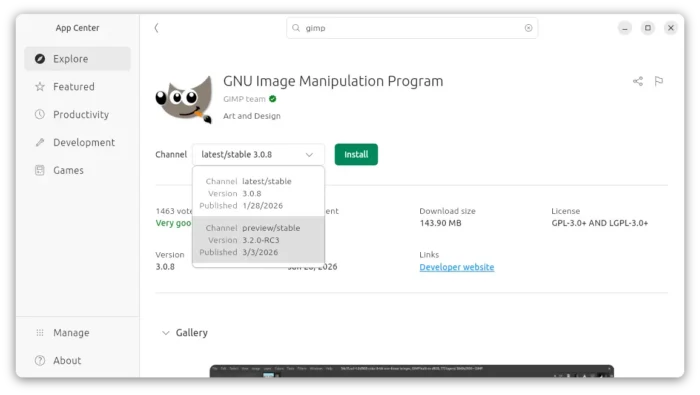Click the 143.90 MB download size
Image resolution: width=700 pixels, height=395 pixels.
[x=440, y=223]
